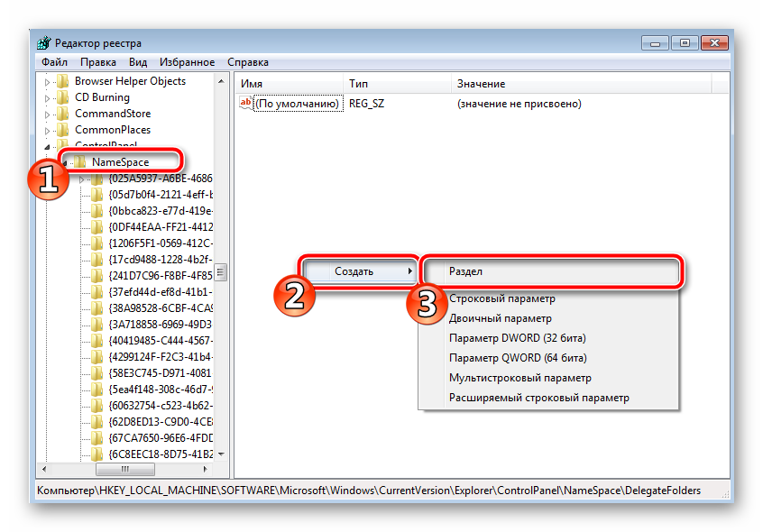The width and height of the screenshot is (763, 532).
Task: Click the Browser Helper Objects folder icon
Action: tap(62, 81)
